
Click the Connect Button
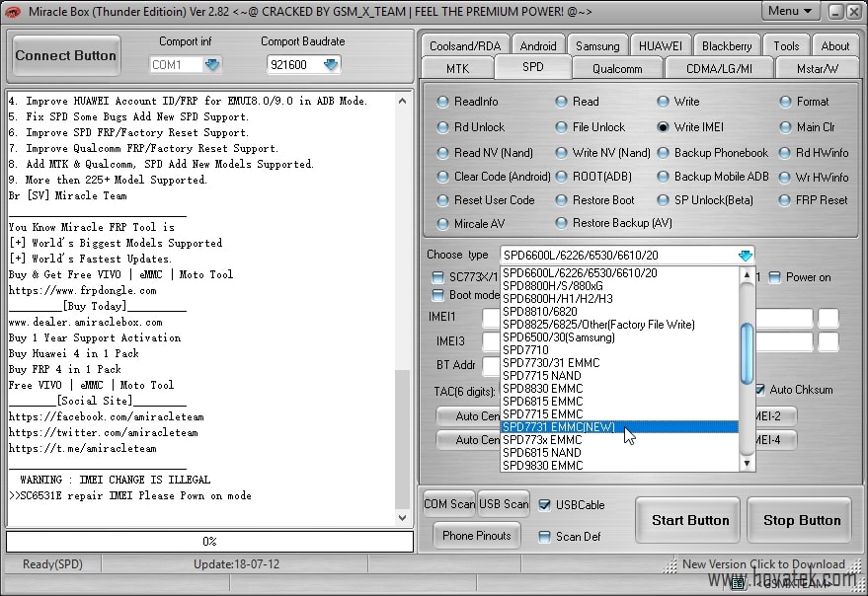[x=66, y=55]
